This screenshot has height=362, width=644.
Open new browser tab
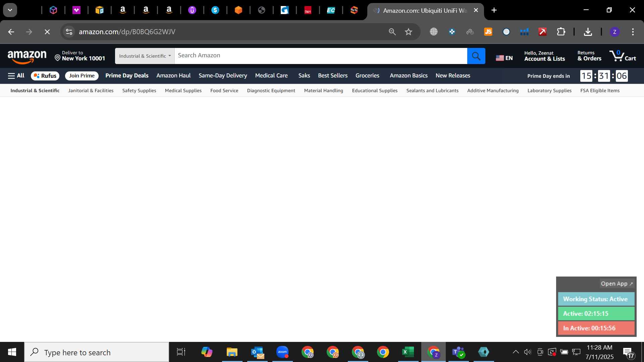[x=494, y=10]
